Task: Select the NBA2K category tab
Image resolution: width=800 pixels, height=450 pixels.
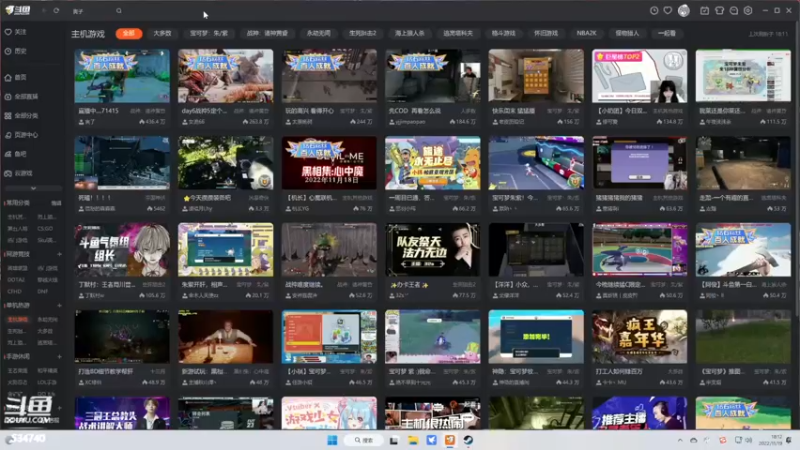Action: point(586,33)
